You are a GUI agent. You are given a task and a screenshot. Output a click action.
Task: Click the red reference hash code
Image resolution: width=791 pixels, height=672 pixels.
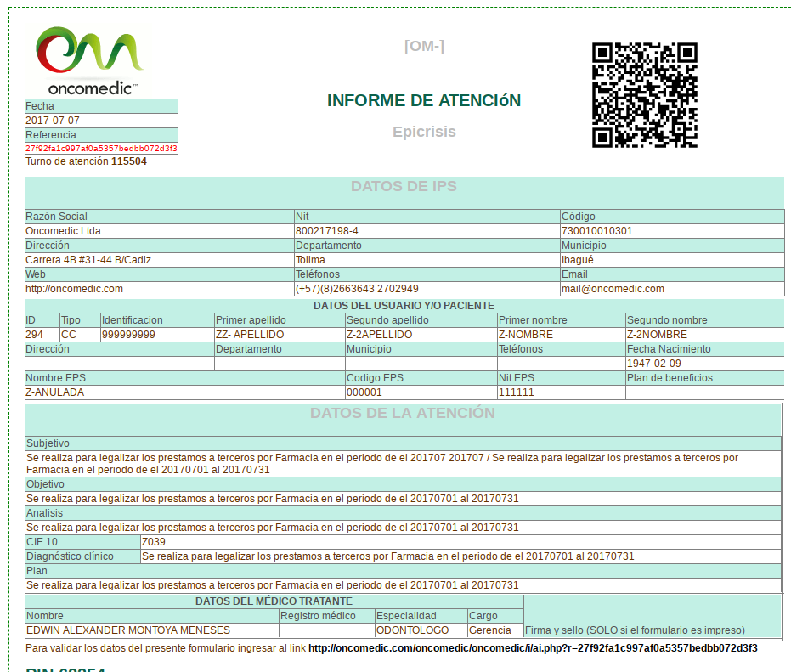pos(101,149)
